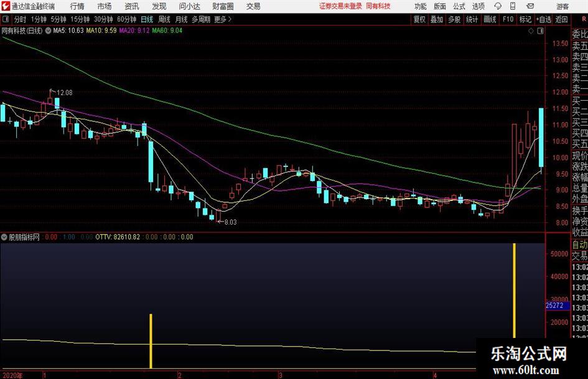
Task: Add stock with +自选 button
Action: point(544,19)
